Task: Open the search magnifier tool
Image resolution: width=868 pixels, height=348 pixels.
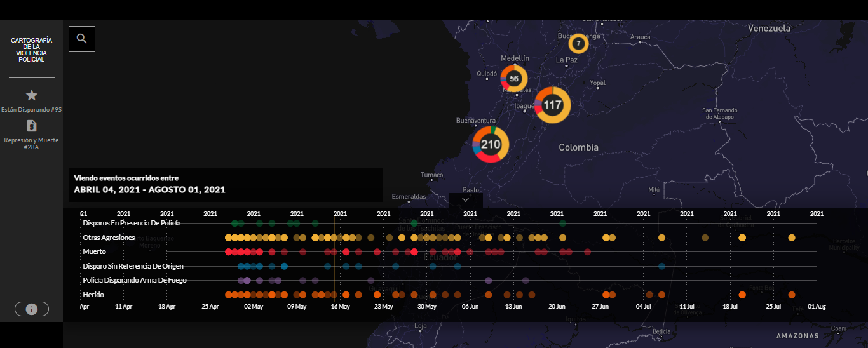Action: [x=82, y=39]
